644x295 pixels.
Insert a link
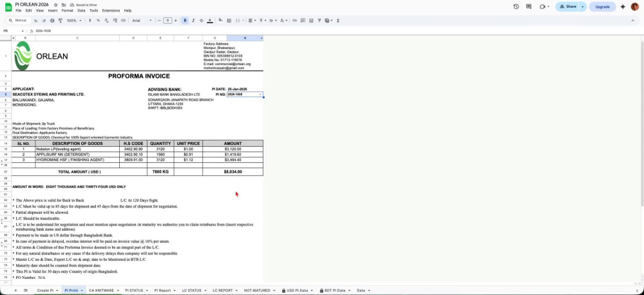pos(294,21)
